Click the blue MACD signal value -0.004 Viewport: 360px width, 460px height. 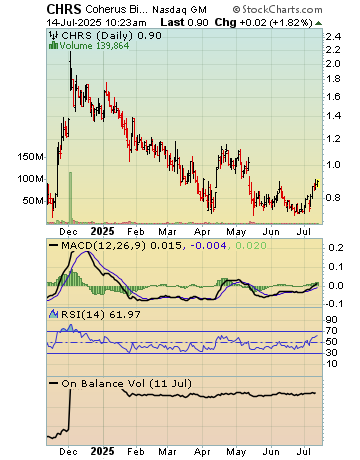coord(208,246)
